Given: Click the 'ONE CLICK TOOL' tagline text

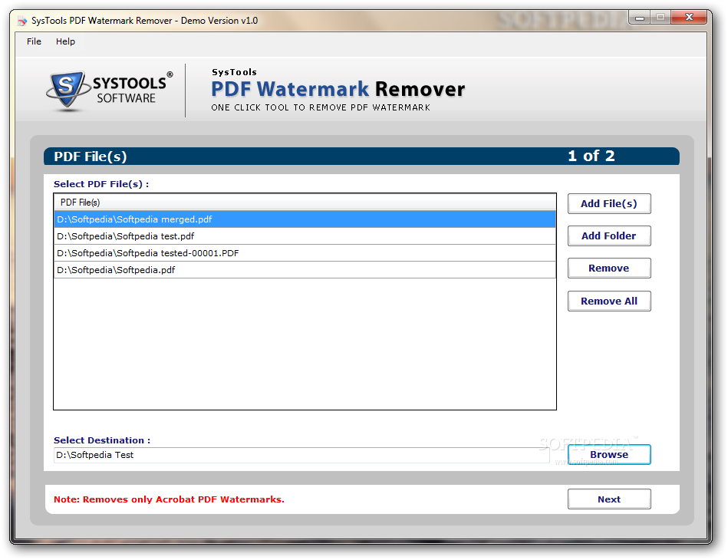Looking at the screenshot, I should coord(321,107).
